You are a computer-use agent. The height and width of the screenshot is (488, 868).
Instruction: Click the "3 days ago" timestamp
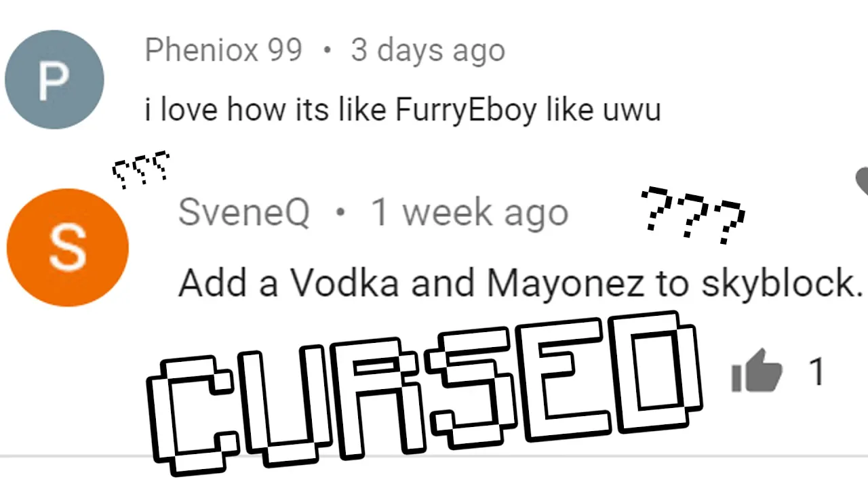pos(428,51)
